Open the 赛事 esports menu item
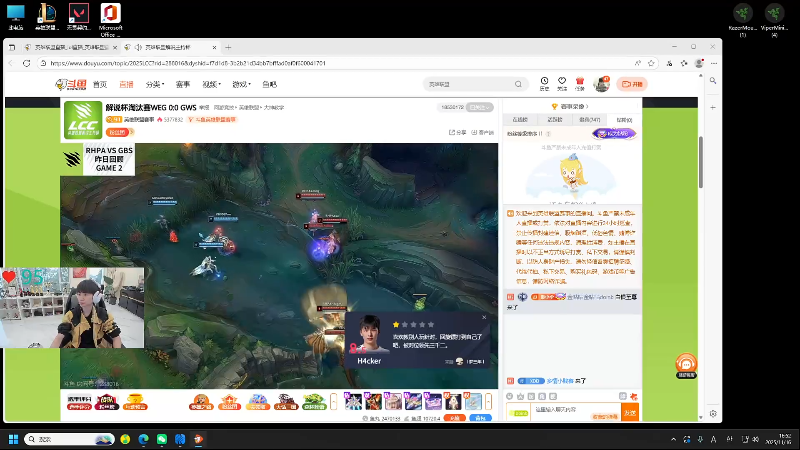The height and width of the screenshot is (450, 800). pyautogui.click(x=183, y=84)
